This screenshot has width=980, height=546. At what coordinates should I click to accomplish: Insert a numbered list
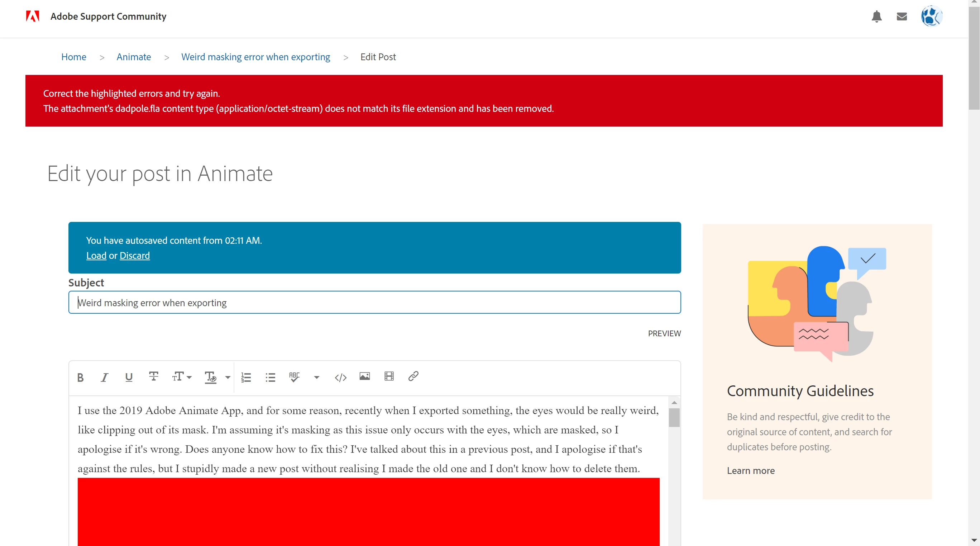[246, 377]
